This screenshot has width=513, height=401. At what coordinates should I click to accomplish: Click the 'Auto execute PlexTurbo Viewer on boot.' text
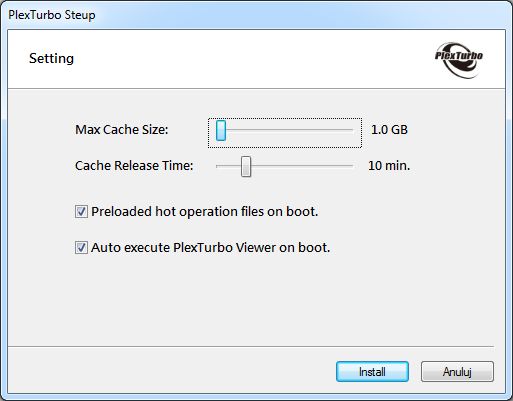coord(210,248)
